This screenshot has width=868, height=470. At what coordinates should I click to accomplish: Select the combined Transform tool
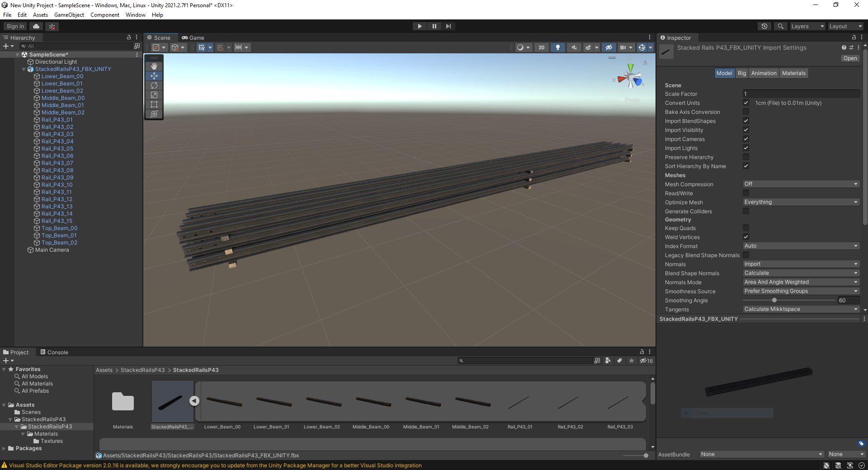click(x=154, y=114)
